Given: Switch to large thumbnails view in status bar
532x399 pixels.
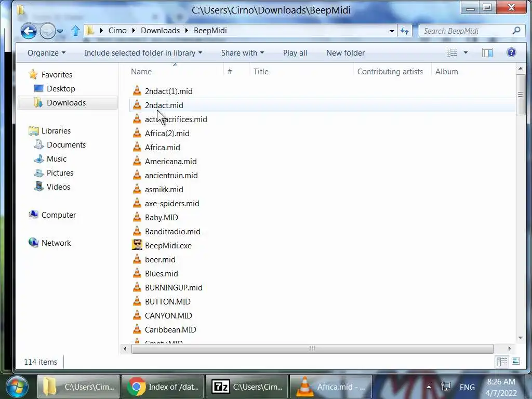Looking at the screenshot, I should tap(516, 362).
